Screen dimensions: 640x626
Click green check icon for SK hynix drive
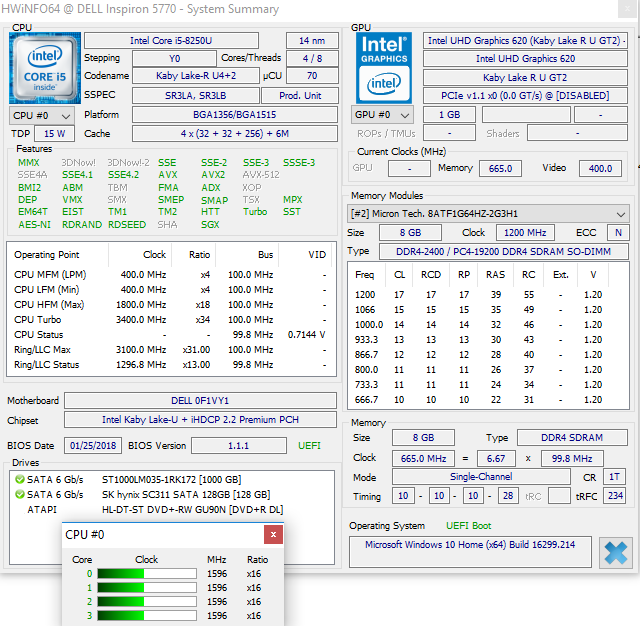[x=20, y=494]
